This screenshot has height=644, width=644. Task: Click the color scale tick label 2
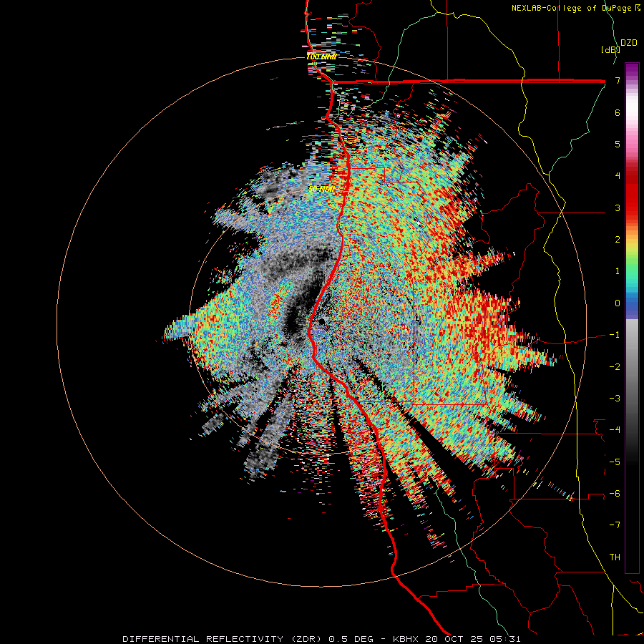click(x=618, y=240)
